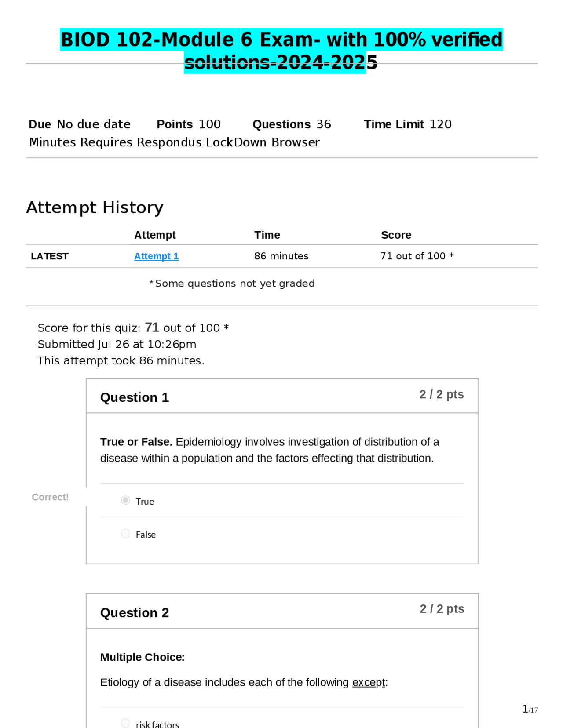Select the True radio option
Image resolution: width=563 pixels, height=728 pixels.
click(x=126, y=500)
